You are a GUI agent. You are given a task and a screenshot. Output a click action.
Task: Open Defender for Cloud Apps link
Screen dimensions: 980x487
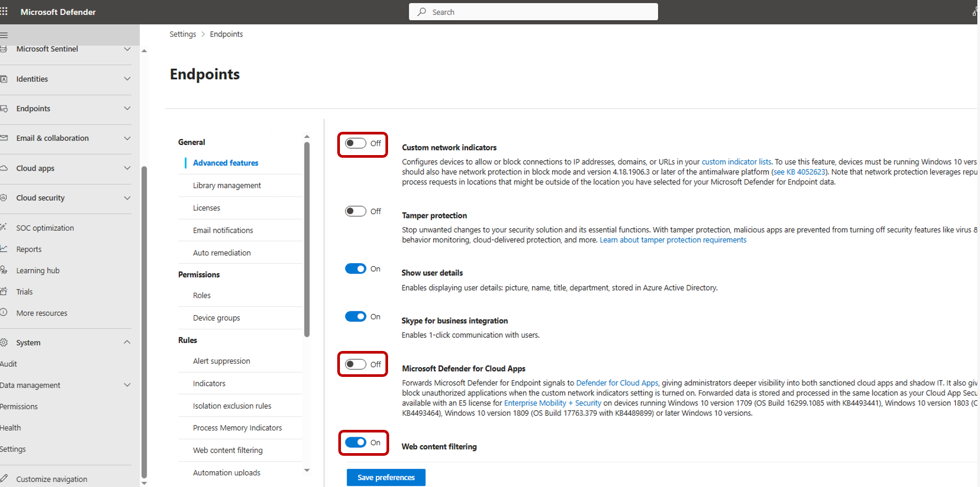click(617, 383)
